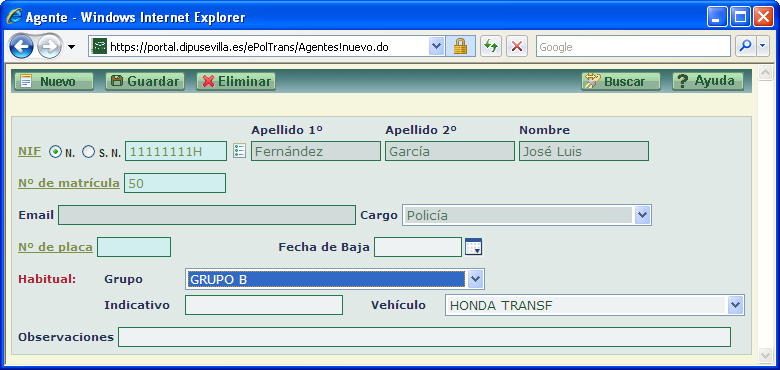780x370 pixels.
Task: Select the N. radio button
Action: click(x=56, y=152)
